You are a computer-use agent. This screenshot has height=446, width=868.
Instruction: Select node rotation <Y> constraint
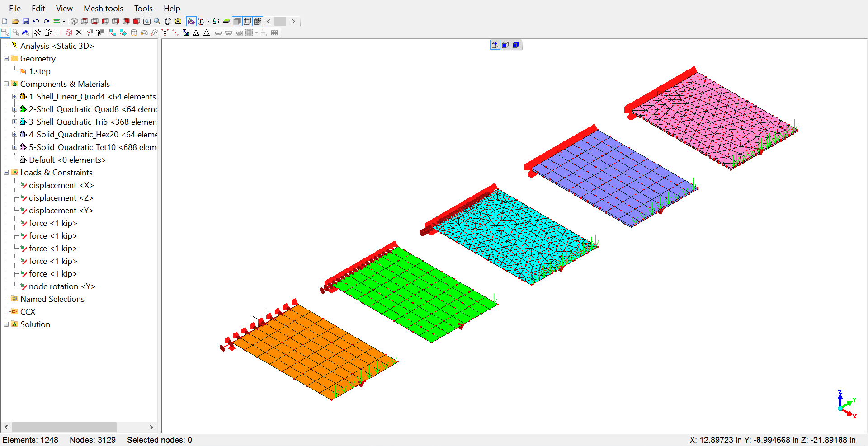tap(62, 286)
